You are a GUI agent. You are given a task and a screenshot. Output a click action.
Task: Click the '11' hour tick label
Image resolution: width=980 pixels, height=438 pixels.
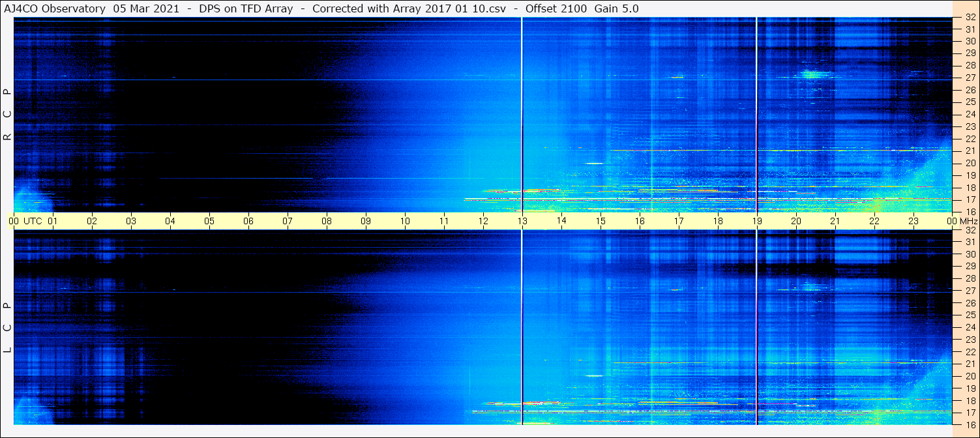coord(444,221)
